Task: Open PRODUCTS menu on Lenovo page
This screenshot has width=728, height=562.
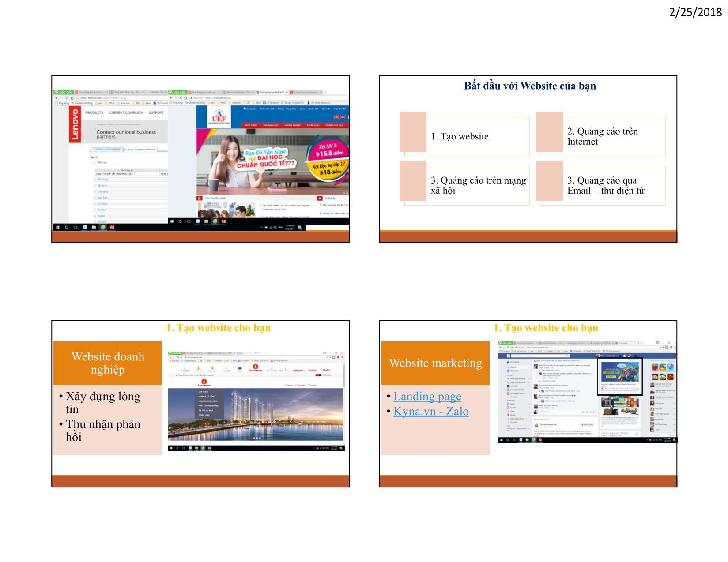Action: point(94,112)
